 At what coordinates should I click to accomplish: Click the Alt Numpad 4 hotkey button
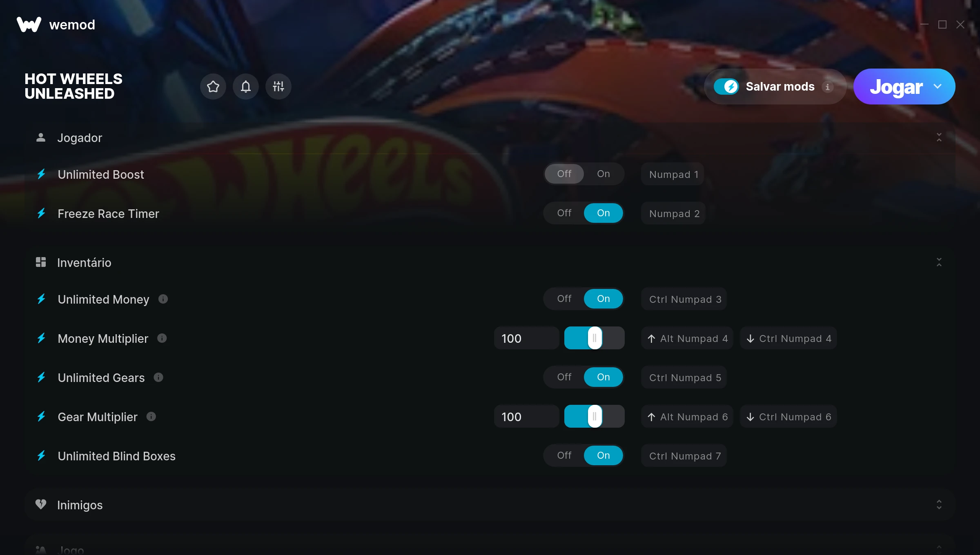687,338
